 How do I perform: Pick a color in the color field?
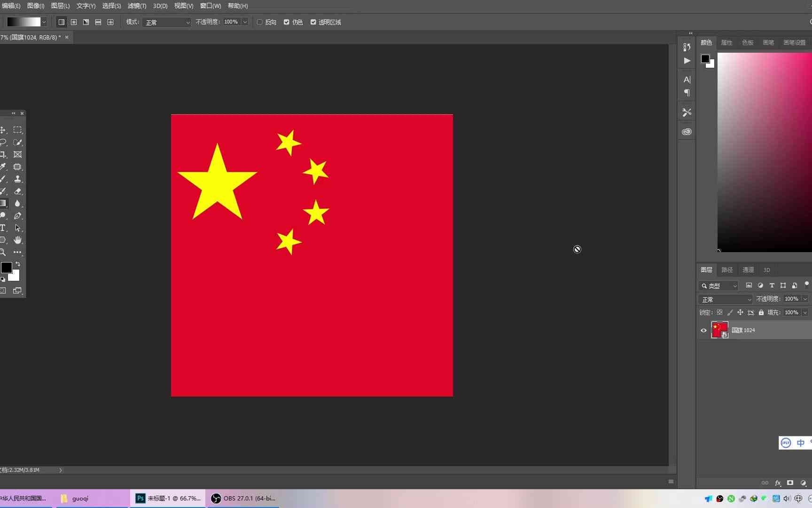pyautogui.click(x=765, y=152)
